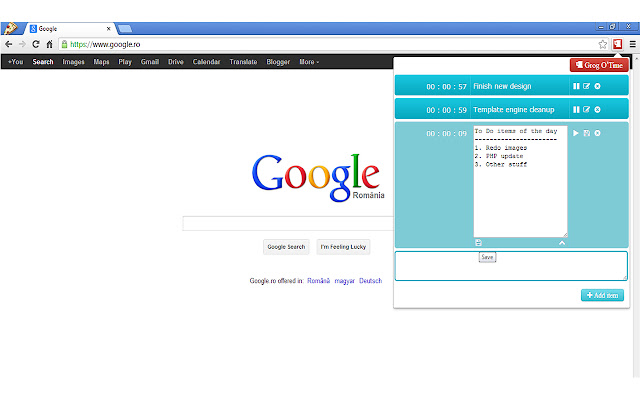Switch language to magyar

coord(344,281)
